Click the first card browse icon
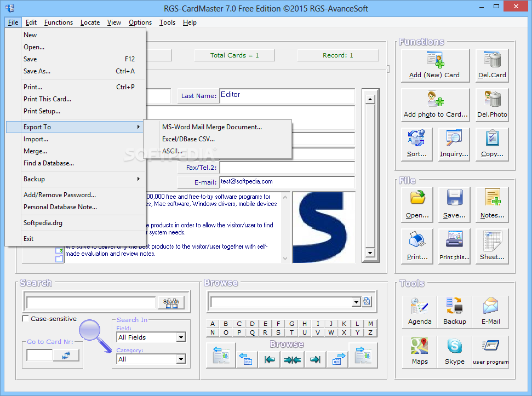This screenshot has width=532, height=396. point(221,355)
